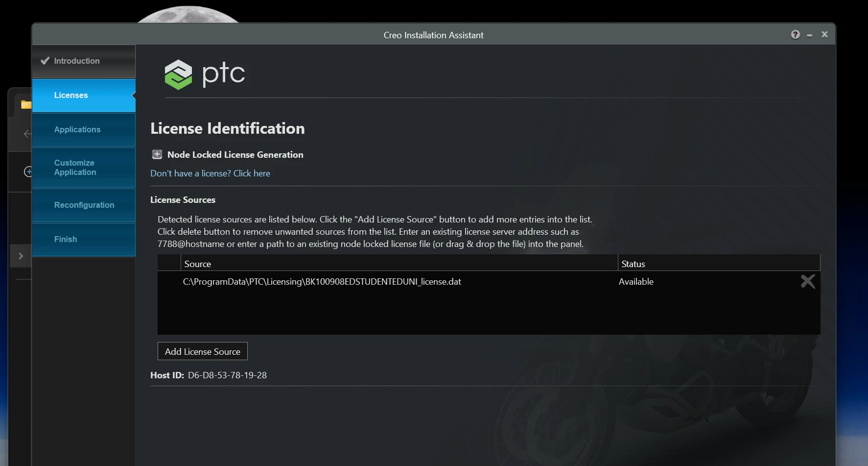Click the Source column header
The height and width of the screenshot is (466, 868).
(399, 264)
